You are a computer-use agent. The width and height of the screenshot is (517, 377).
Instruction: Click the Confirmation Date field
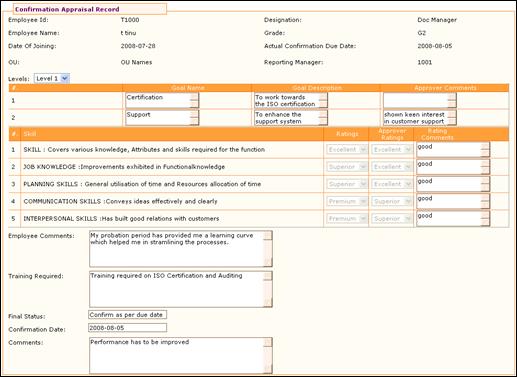(x=127, y=328)
